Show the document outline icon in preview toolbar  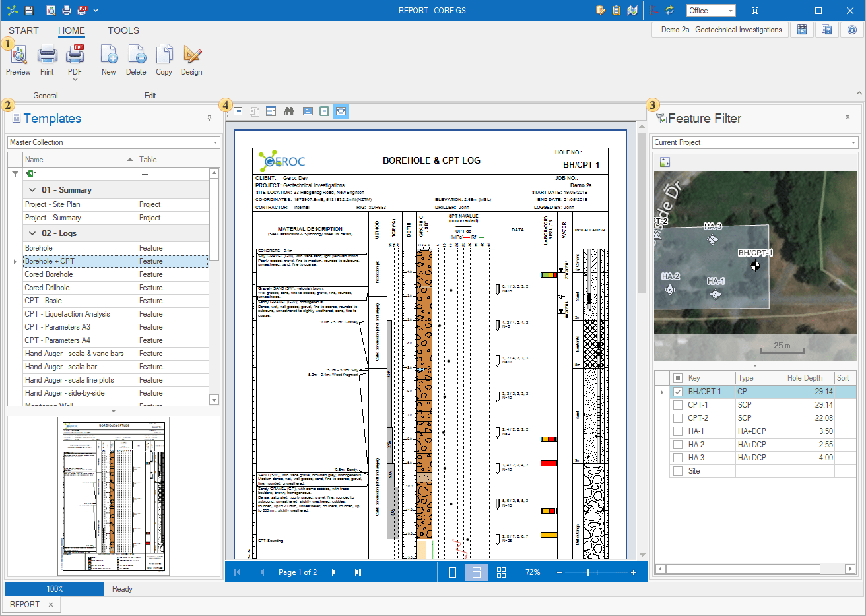(x=238, y=111)
